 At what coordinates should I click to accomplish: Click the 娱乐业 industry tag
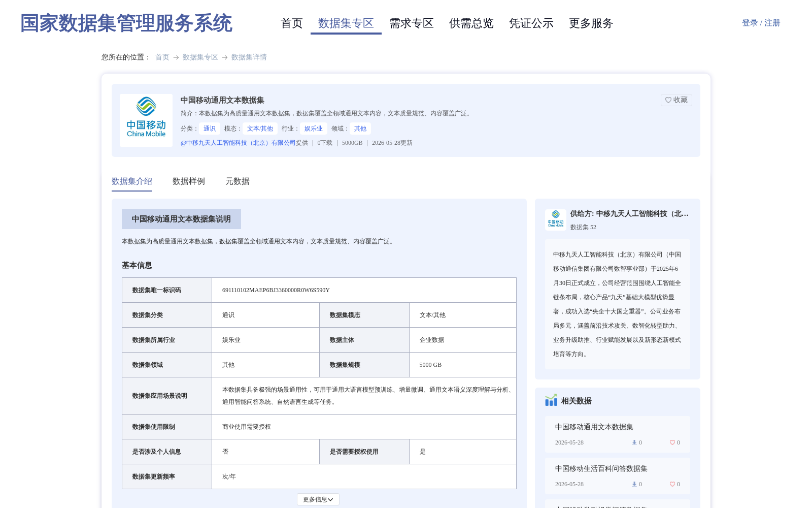(x=314, y=129)
